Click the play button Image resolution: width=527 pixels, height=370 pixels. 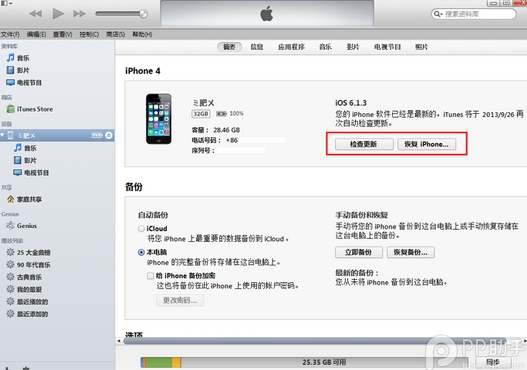pos(58,14)
